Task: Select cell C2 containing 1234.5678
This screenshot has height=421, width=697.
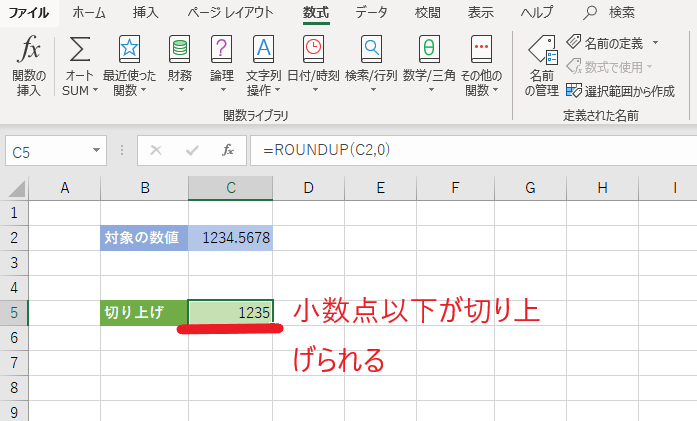Action: point(230,238)
